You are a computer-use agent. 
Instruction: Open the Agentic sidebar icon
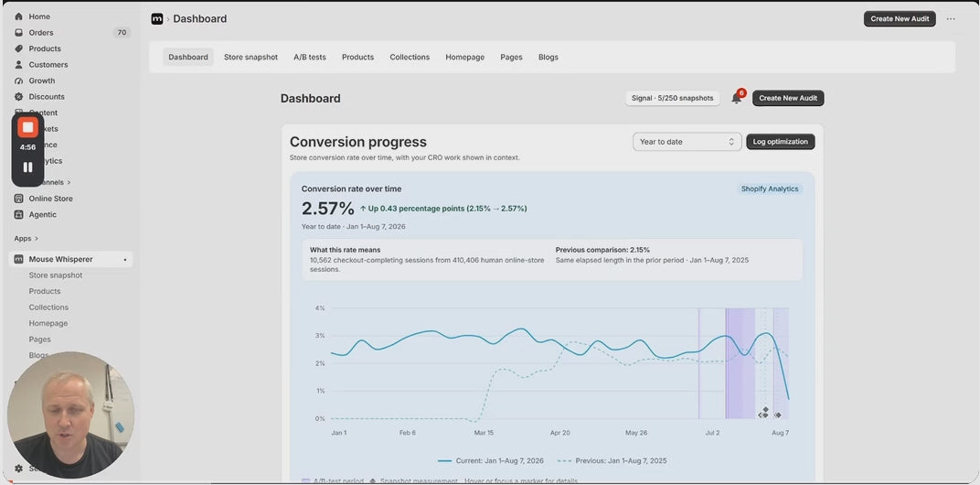coord(19,214)
